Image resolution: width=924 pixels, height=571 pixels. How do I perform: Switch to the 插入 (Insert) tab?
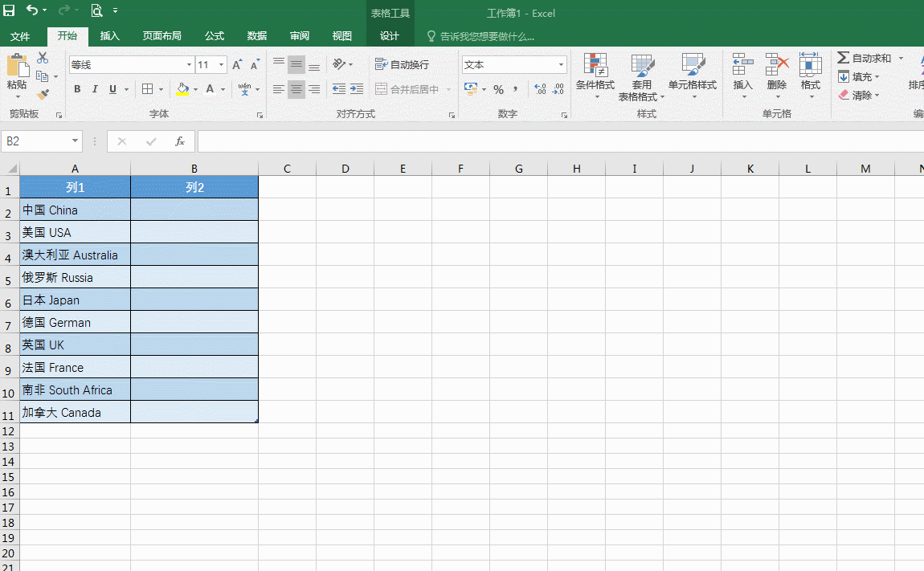click(109, 36)
